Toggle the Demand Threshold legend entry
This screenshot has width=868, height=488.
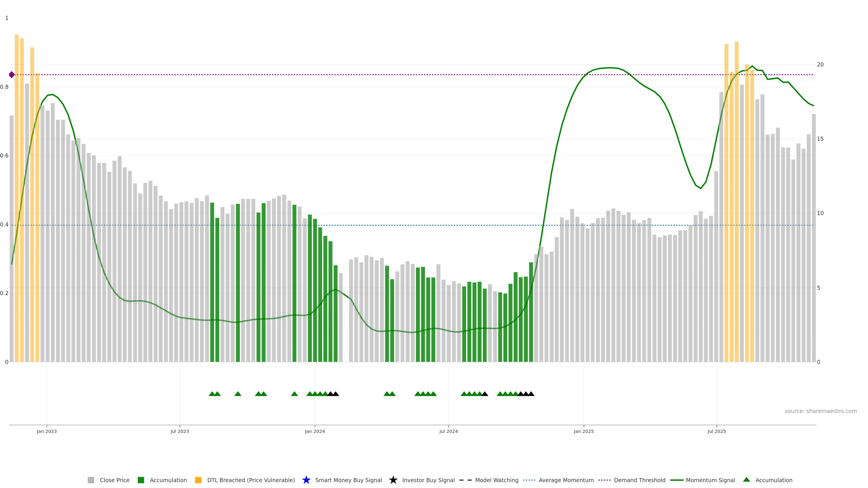[639, 480]
